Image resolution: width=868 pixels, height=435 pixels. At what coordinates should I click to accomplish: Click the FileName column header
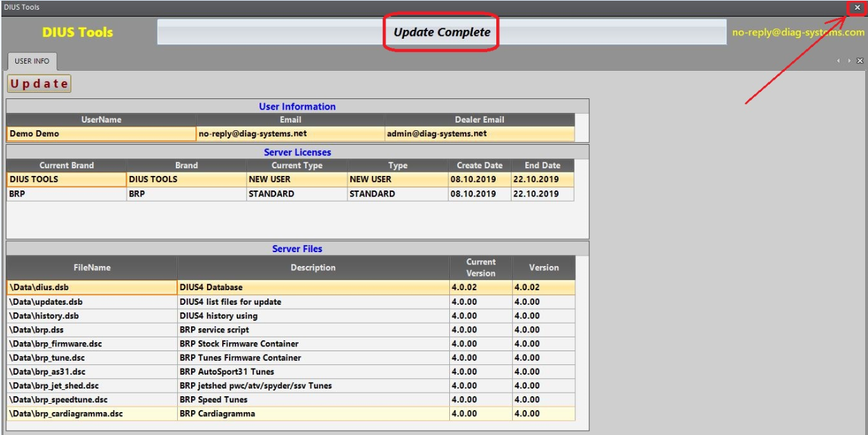pyautogui.click(x=92, y=267)
